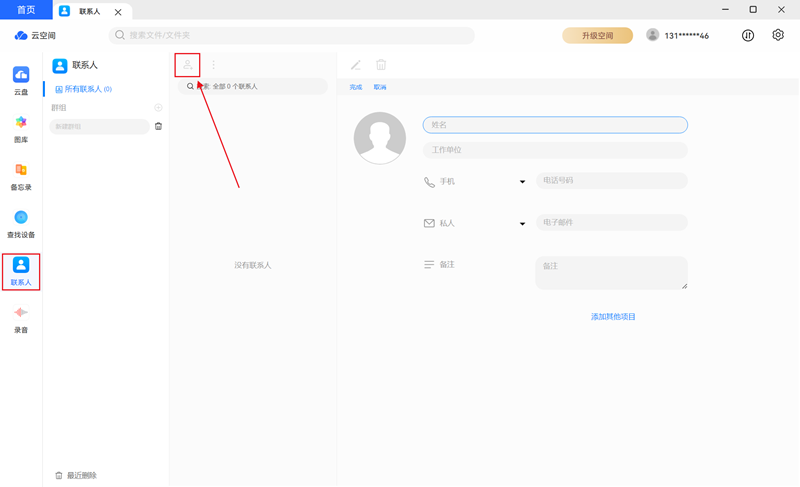Click the trash icon beside new group field
The image size is (800, 487).
click(158, 126)
